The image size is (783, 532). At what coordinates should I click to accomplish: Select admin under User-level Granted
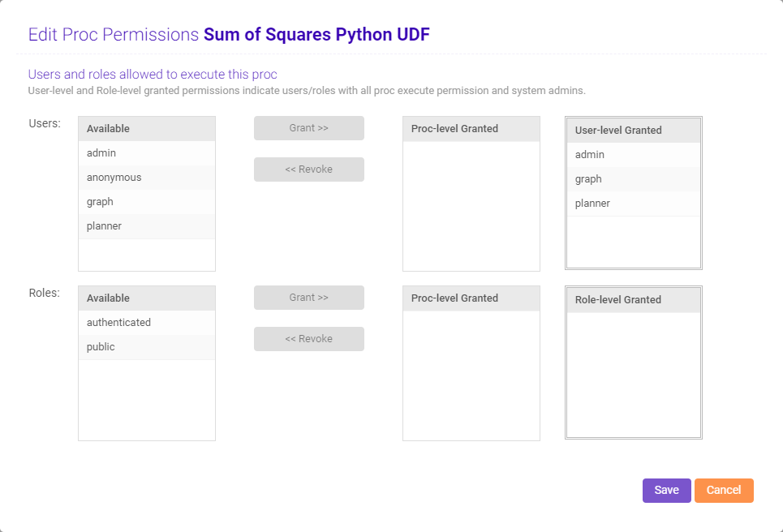click(590, 154)
